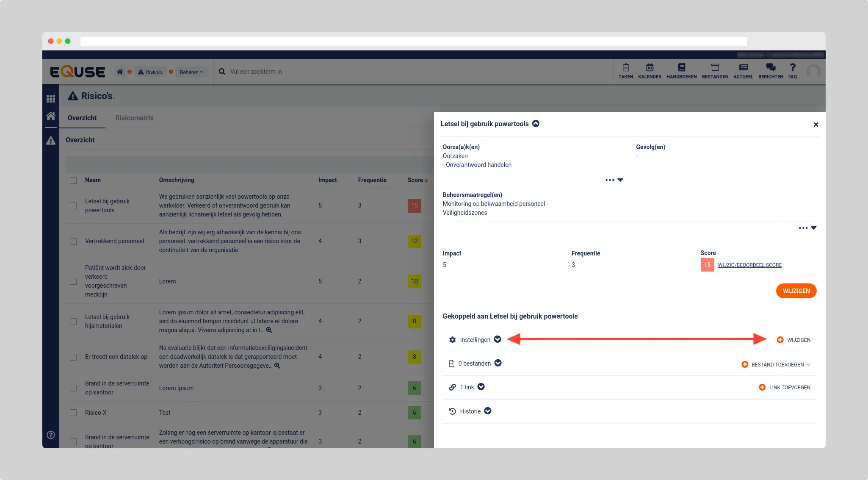Image resolution: width=868 pixels, height=480 pixels.
Task: Toggle the select-all checkbox in table header
Action: pos(73,180)
